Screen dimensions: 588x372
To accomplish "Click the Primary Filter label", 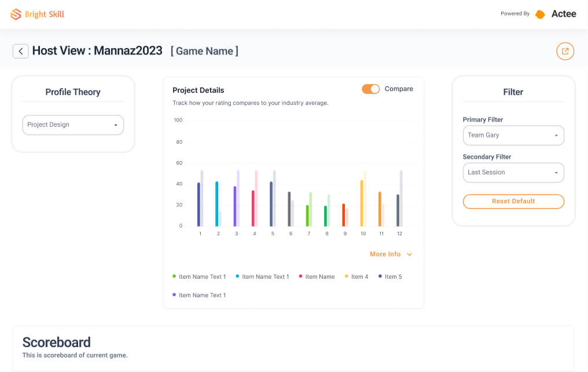I will (483, 120).
